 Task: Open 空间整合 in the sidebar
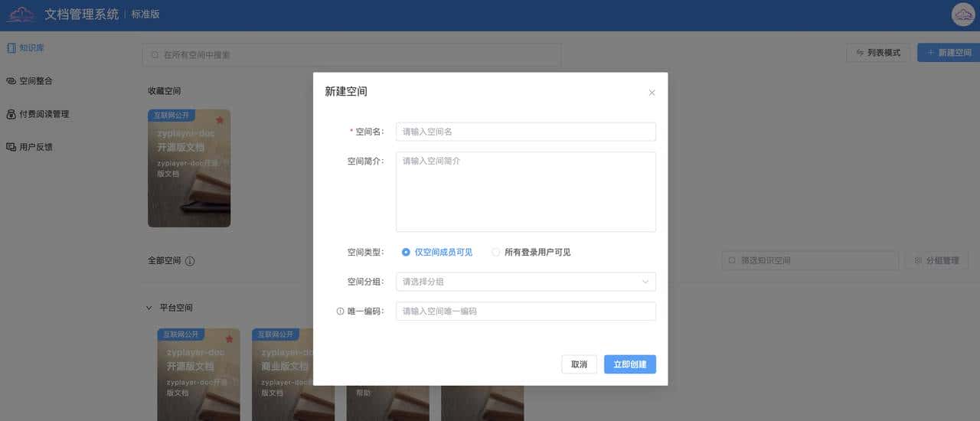pyautogui.click(x=29, y=80)
